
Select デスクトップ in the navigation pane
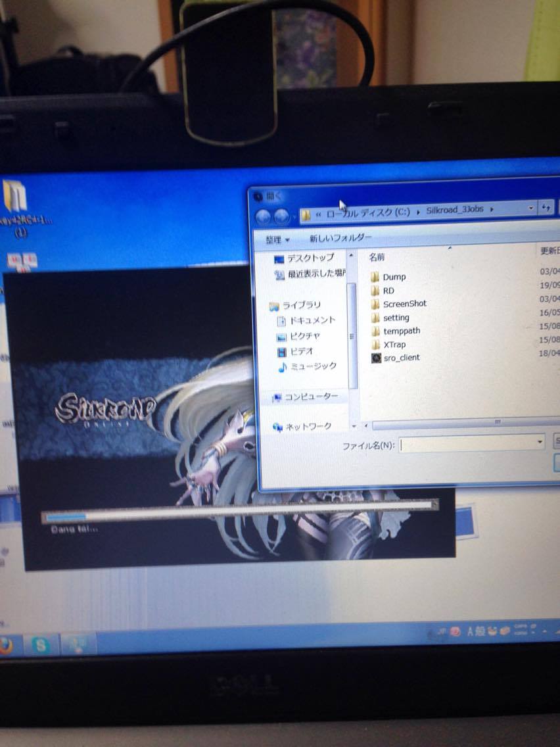coord(304,258)
